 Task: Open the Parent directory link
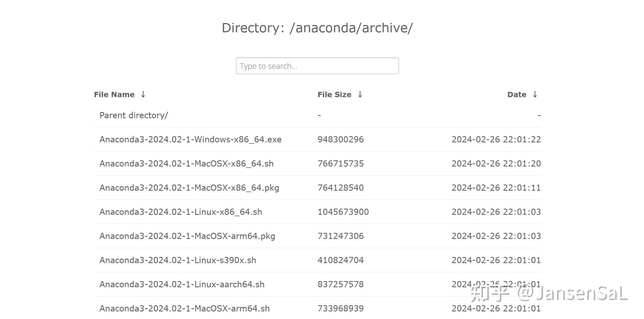134,115
